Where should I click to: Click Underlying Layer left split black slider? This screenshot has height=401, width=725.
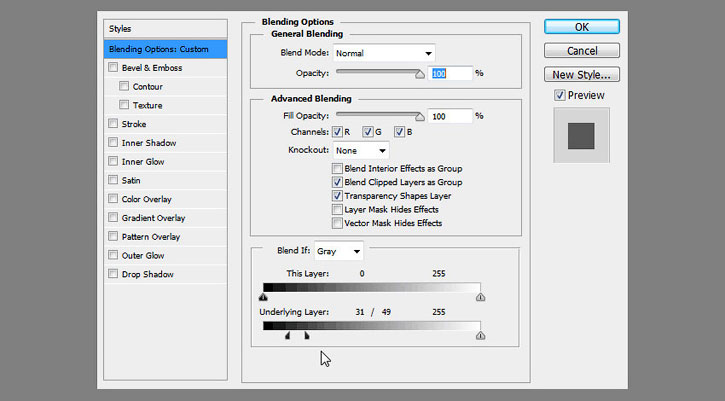288,335
